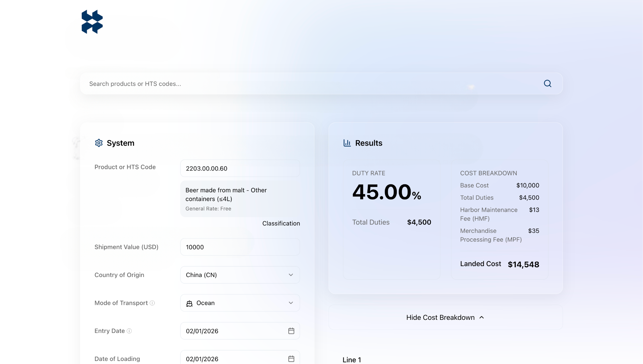643x364 pixels.
Task: Click the Landed Cost total amount
Action: [523, 265]
